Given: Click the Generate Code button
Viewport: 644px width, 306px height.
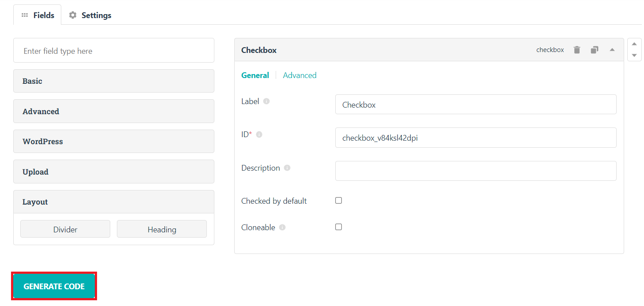Looking at the screenshot, I should pos(54,286).
